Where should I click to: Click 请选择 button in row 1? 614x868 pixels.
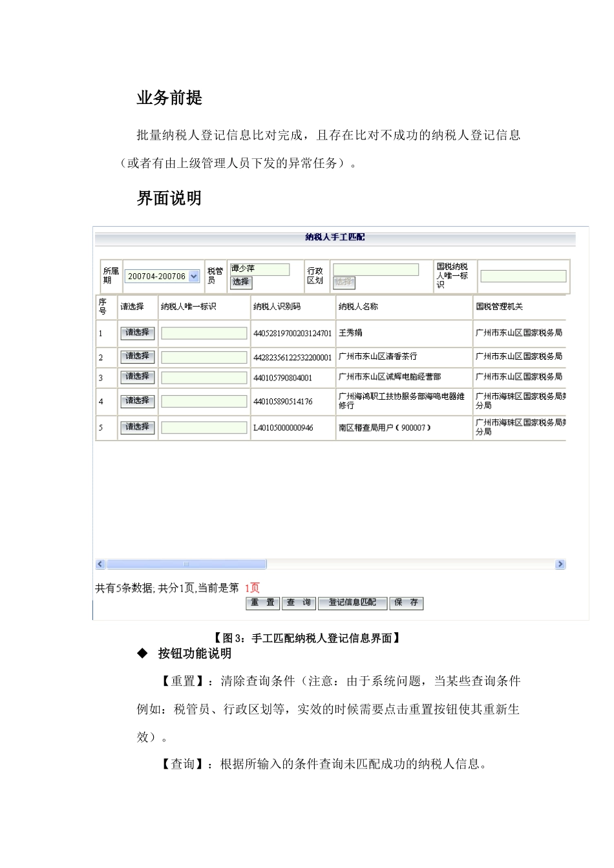click(x=138, y=333)
